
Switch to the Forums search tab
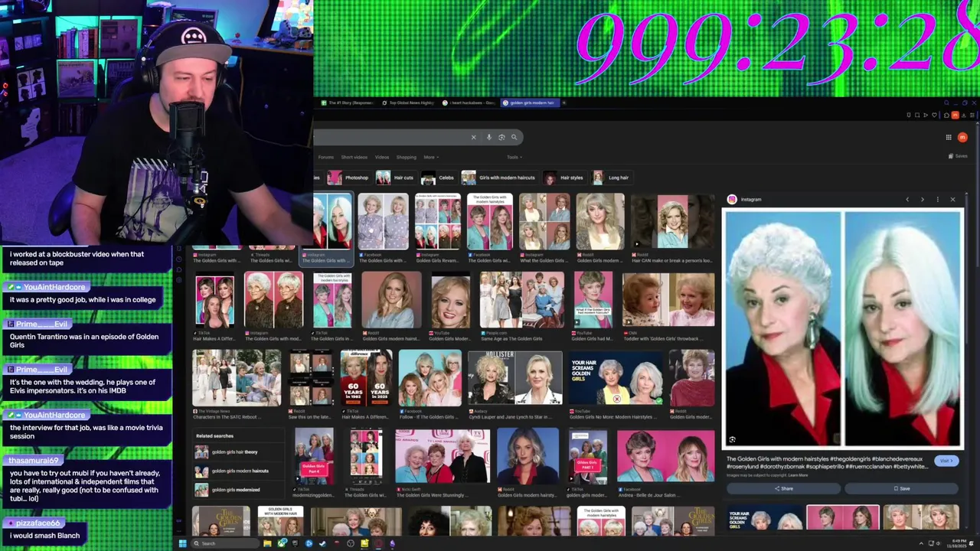[x=325, y=157]
